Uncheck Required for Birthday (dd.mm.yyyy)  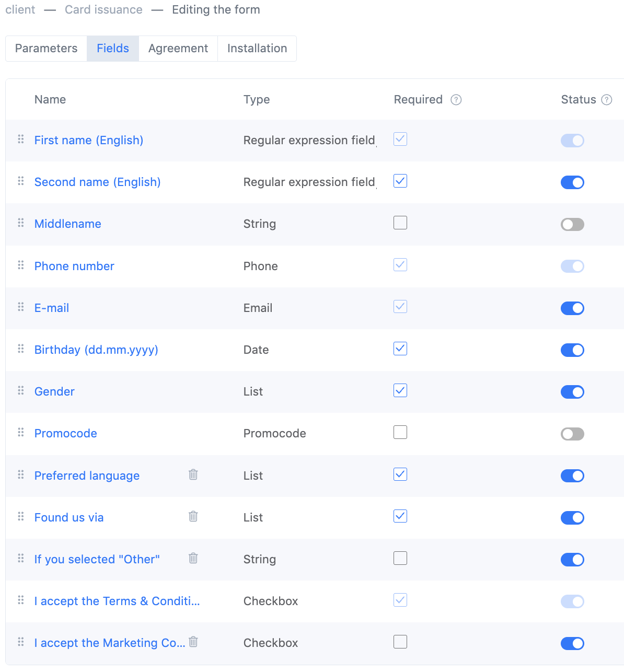(400, 349)
